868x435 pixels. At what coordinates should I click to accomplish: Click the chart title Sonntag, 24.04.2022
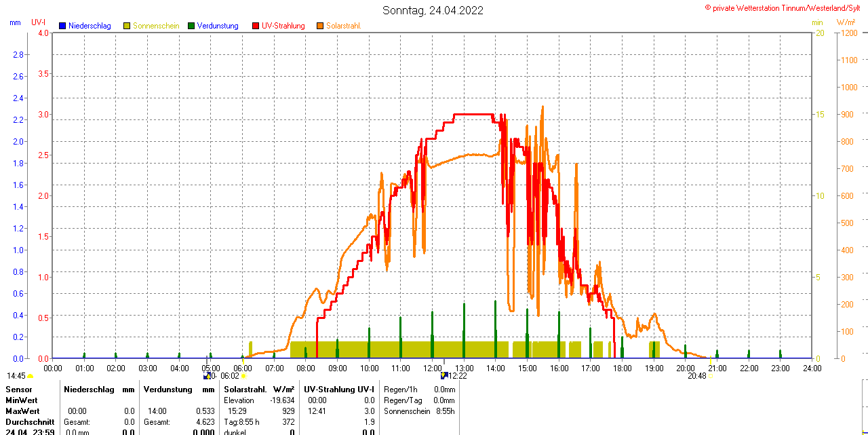pos(433,10)
